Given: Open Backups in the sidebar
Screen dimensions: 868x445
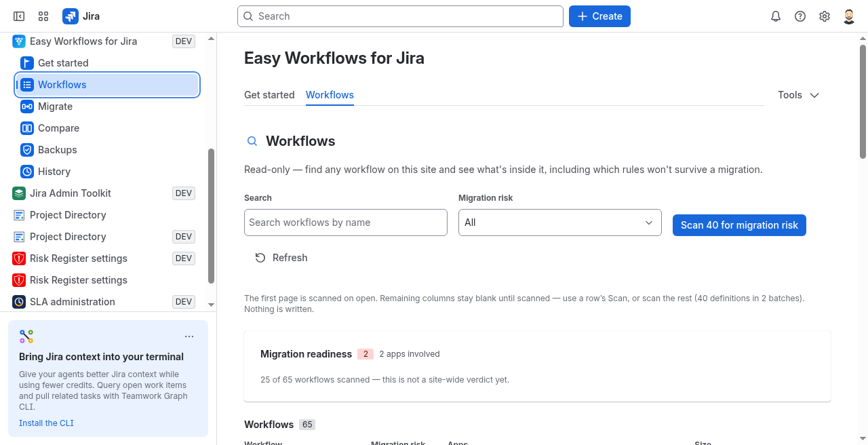Looking at the screenshot, I should tap(107, 150).
